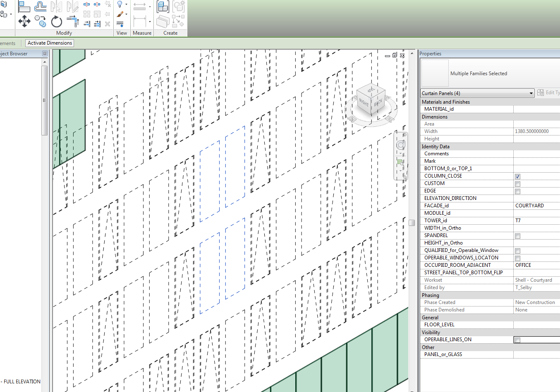This screenshot has width=560, height=392.
Task: Select the Linework tool
Action: pyautogui.click(x=120, y=24)
